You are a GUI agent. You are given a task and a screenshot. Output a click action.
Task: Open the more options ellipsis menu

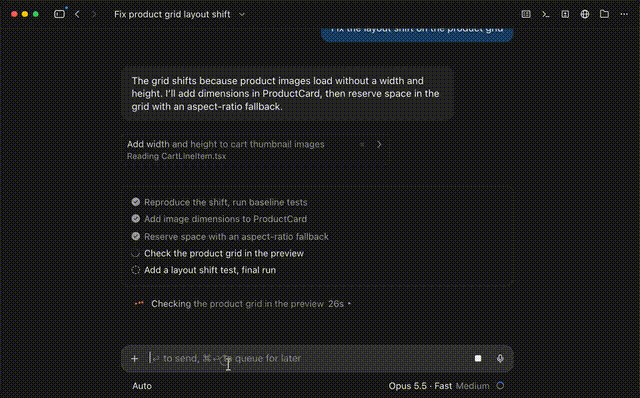(x=624, y=14)
